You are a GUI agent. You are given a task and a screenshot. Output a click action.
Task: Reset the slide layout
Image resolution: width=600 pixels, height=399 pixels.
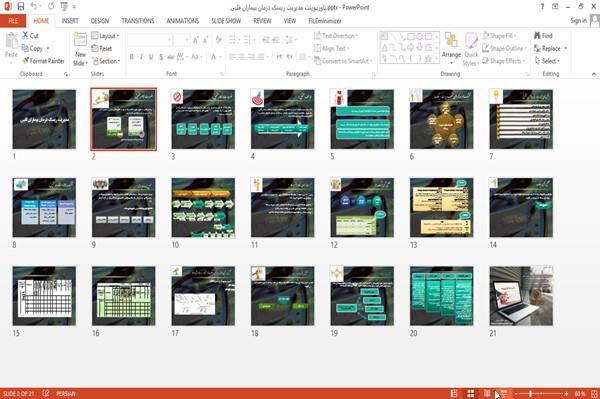[x=102, y=48]
